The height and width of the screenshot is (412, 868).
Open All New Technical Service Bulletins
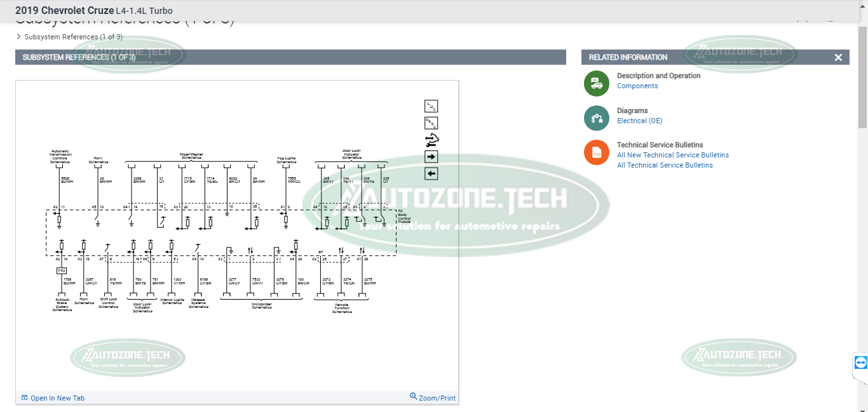pos(672,155)
